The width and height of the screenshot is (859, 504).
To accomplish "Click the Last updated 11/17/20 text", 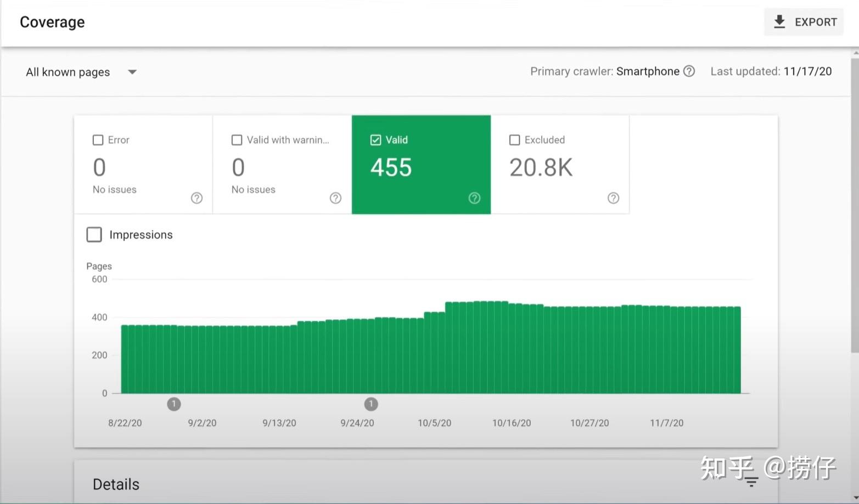I will pos(771,71).
